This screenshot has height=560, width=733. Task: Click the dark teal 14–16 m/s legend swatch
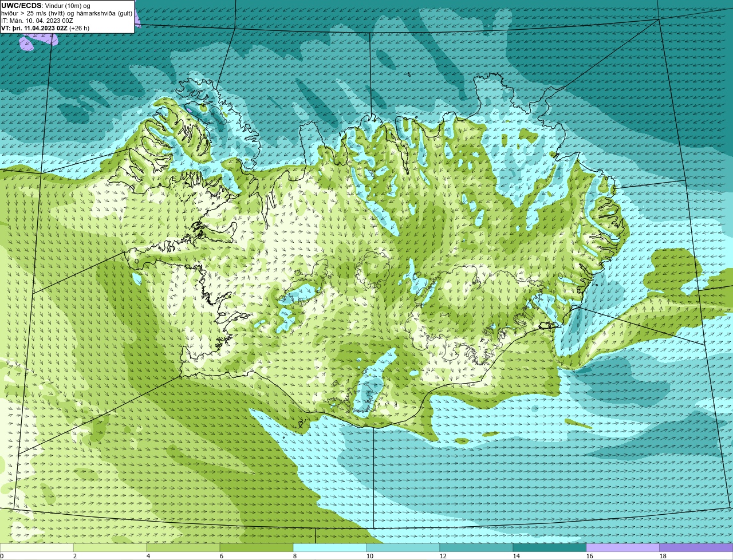(x=550, y=547)
